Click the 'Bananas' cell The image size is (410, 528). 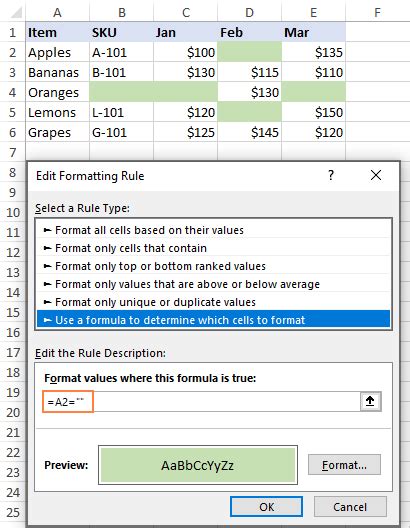point(58,72)
